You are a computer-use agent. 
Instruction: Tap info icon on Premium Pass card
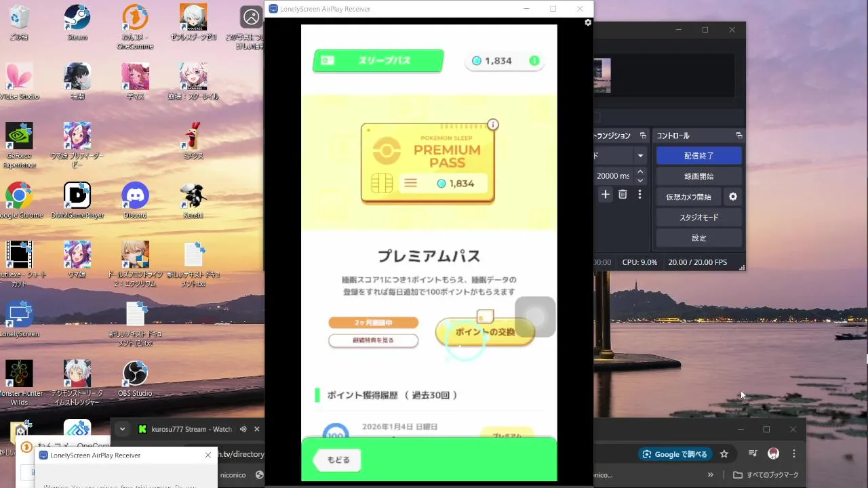(493, 125)
